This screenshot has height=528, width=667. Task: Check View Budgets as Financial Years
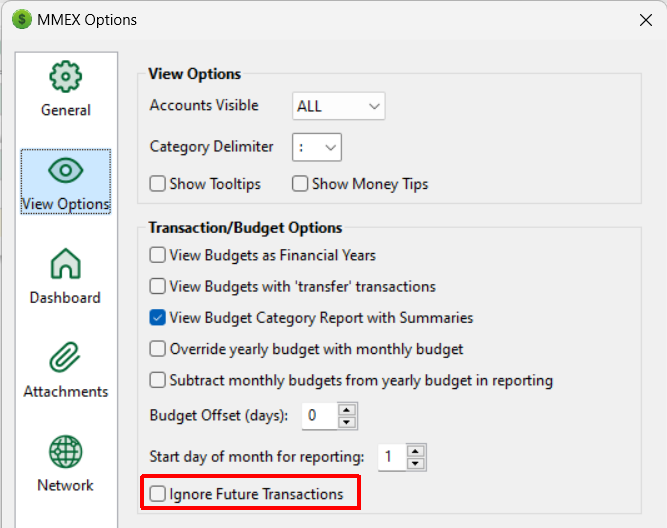tap(158, 255)
